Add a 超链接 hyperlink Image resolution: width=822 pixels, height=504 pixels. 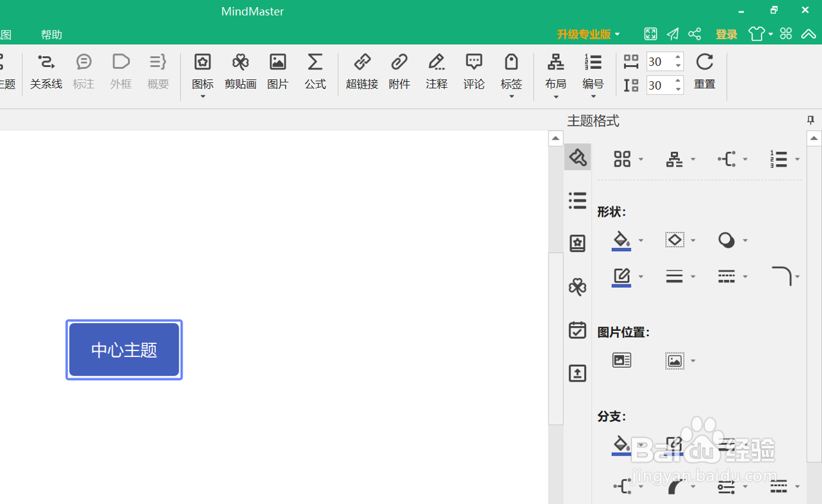click(362, 72)
